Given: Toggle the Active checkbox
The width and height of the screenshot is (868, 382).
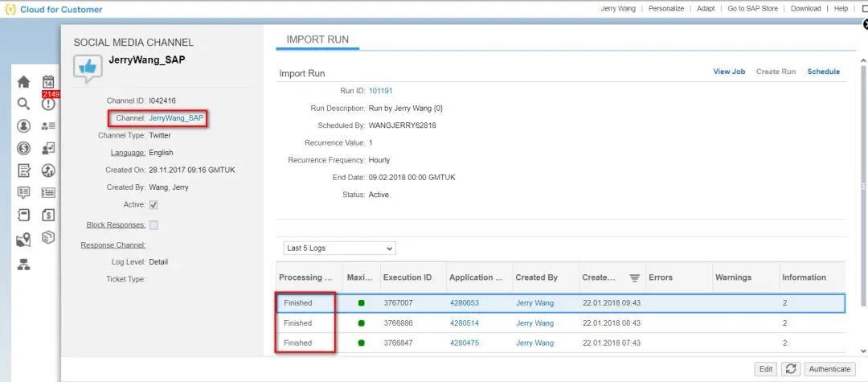Looking at the screenshot, I should [x=154, y=205].
